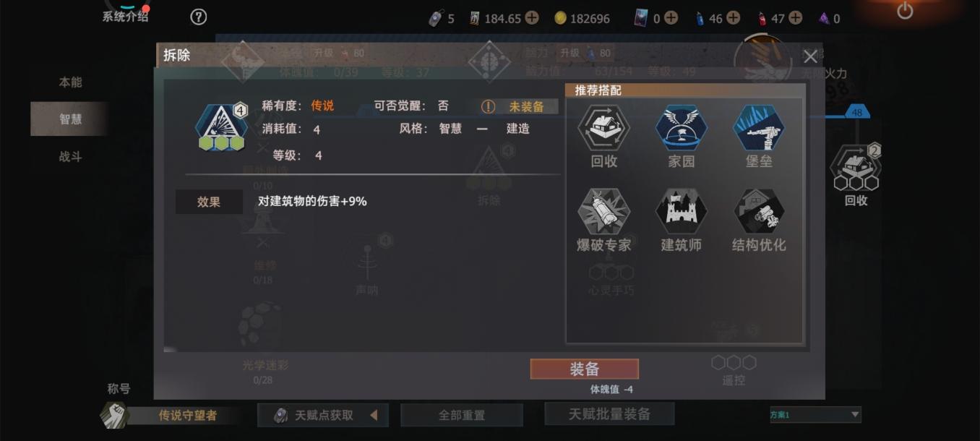Close the 拆除 details dialog
Image resolution: width=980 pixels, height=441 pixels.
(x=811, y=56)
